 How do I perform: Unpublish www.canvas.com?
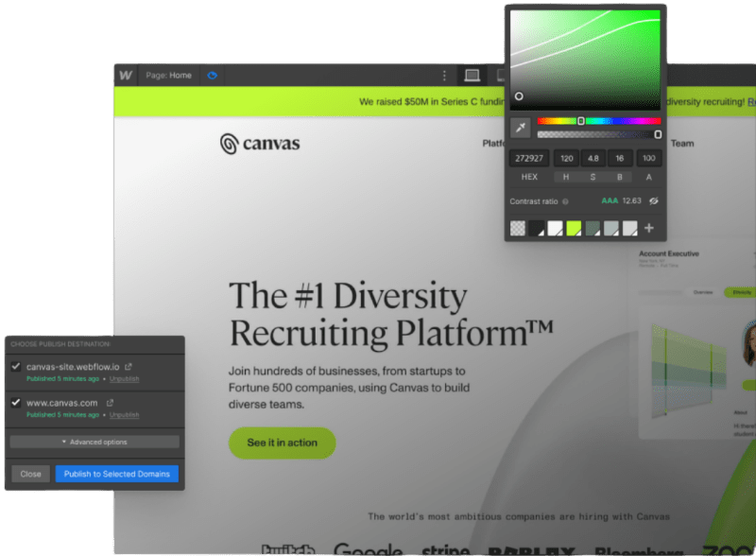point(124,415)
